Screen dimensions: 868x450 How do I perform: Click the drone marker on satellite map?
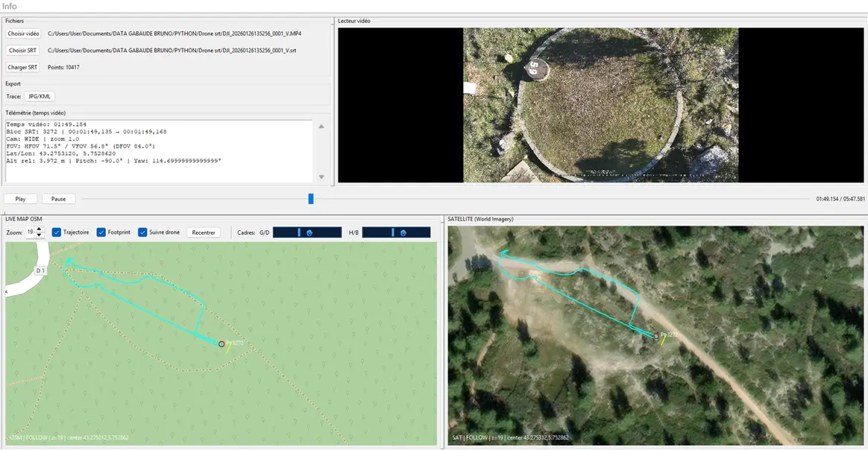coord(656,336)
